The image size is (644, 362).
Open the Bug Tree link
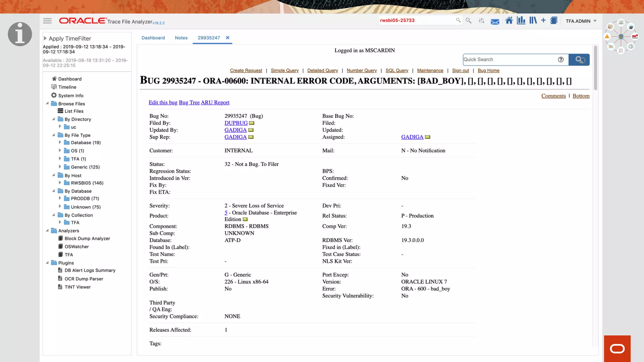point(189,102)
